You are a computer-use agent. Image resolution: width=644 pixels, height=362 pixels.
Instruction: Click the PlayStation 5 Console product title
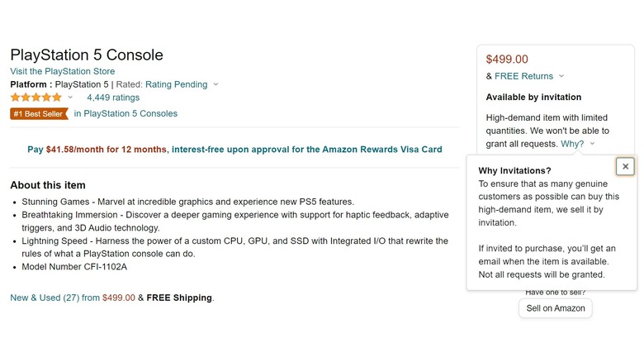tap(87, 55)
